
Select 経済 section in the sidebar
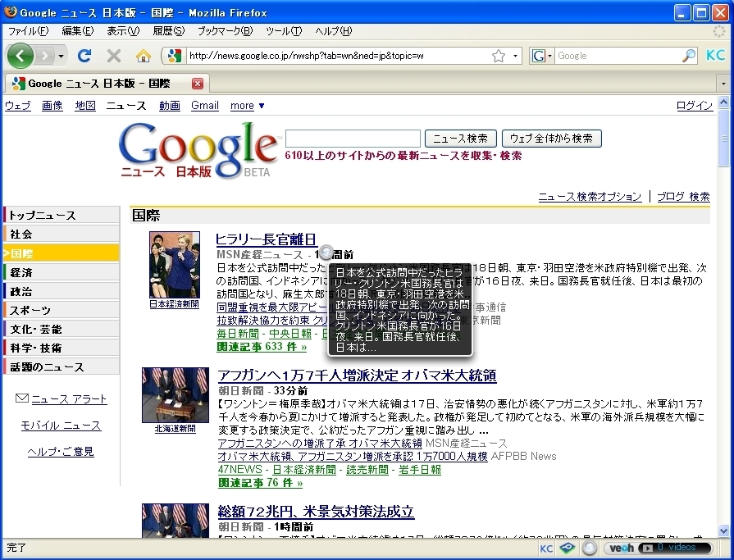(62, 272)
